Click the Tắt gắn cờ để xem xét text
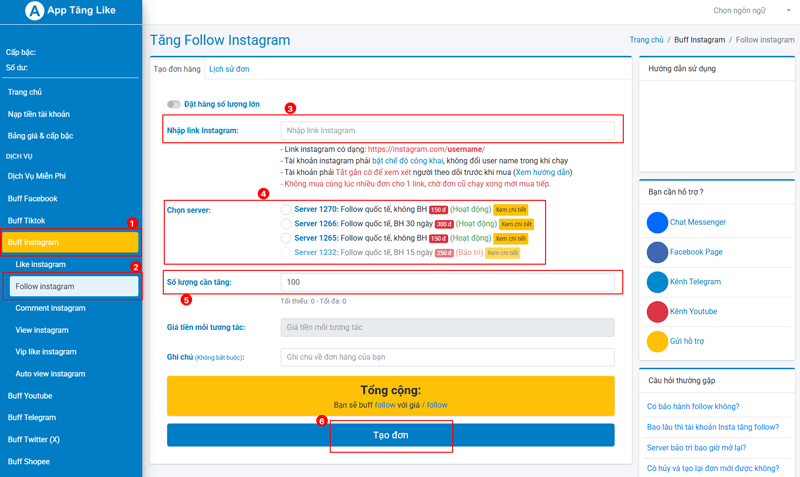The image size is (800, 477). pos(373,172)
